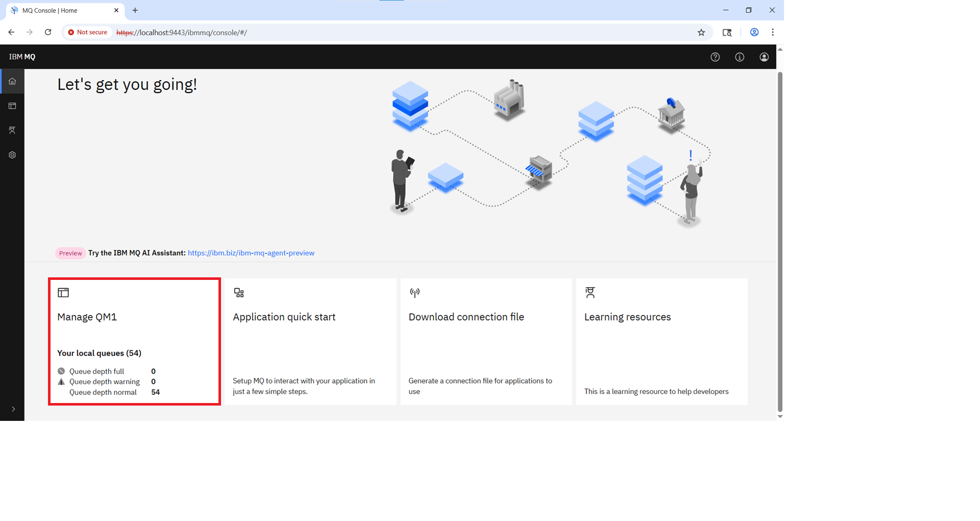Open the Download connection file tile

point(486,342)
